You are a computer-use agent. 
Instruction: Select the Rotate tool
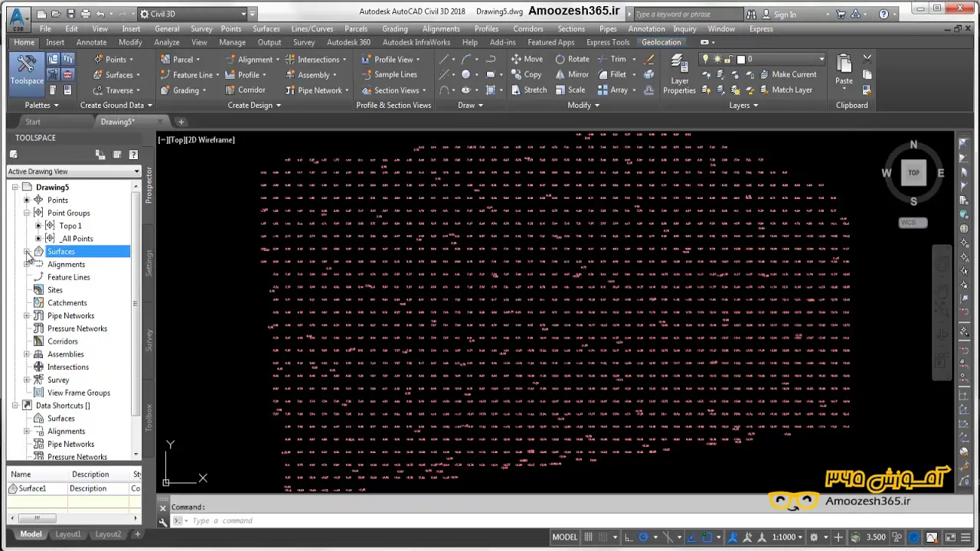pyautogui.click(x=572, y=59)
